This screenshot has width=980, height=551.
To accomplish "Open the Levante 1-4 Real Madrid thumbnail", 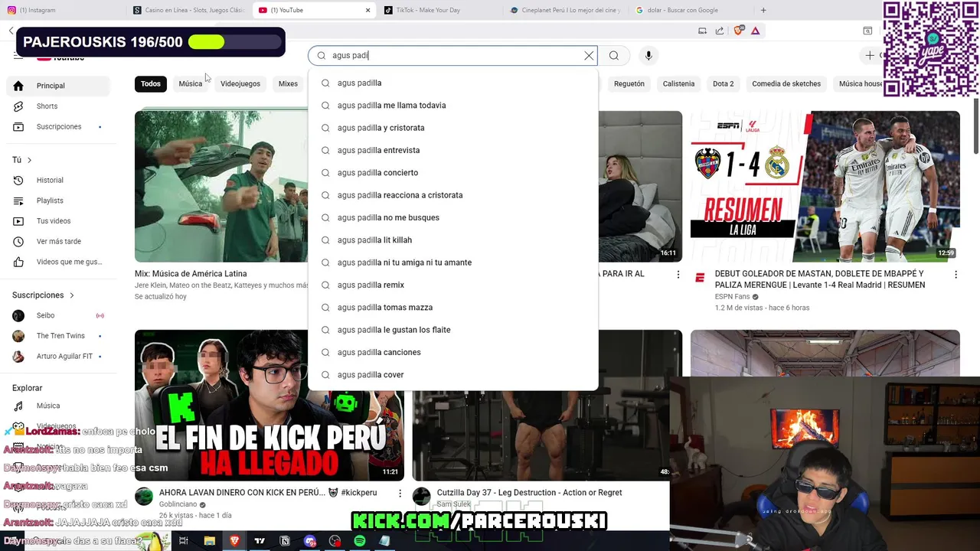I will (825, 186).
